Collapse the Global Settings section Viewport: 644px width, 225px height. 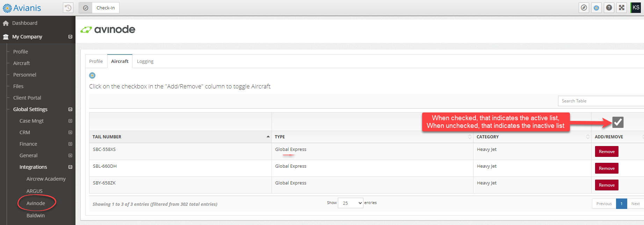pyautogui.click(x=70, y=109)
